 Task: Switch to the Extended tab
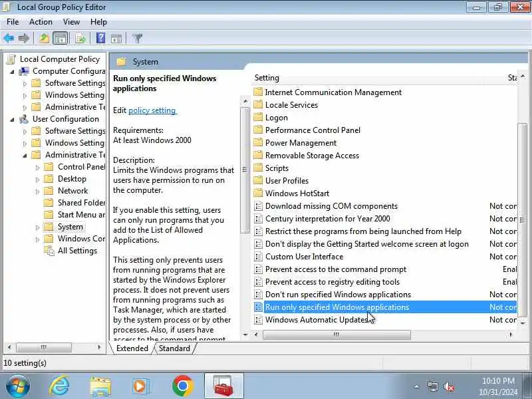[132, 348]
